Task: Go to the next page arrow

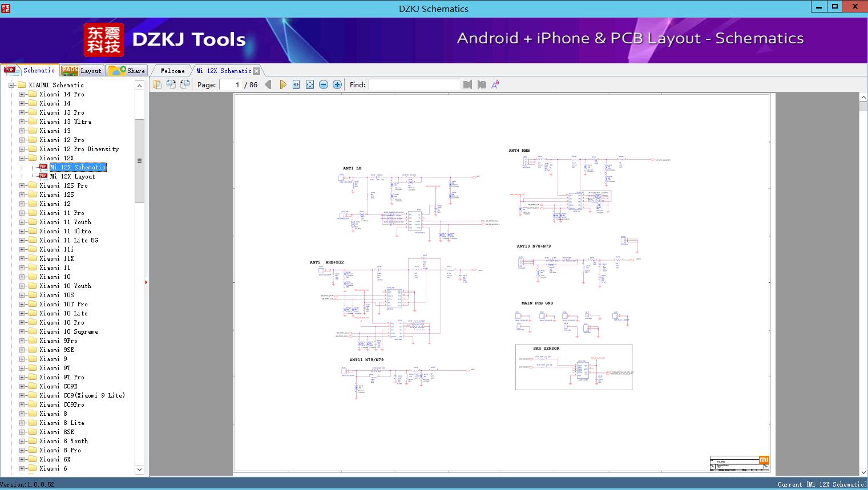Action: tap(282, 84)
